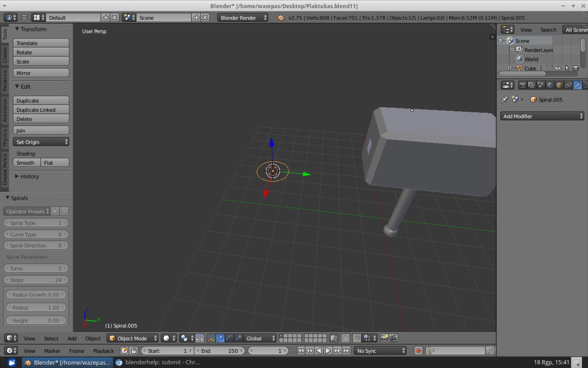588x368 pixels.
Task: Open the No Sync playback dropdown
Action: point(381,351)
